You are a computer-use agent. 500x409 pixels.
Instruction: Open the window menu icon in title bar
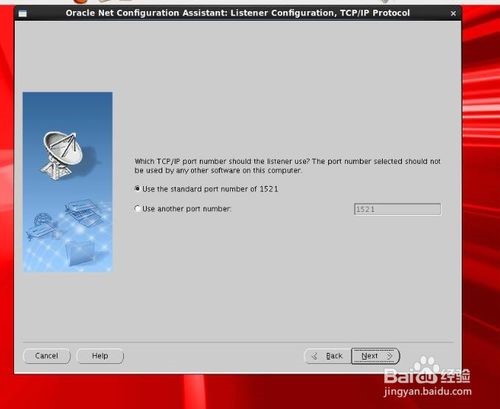[x=23, y=13]
